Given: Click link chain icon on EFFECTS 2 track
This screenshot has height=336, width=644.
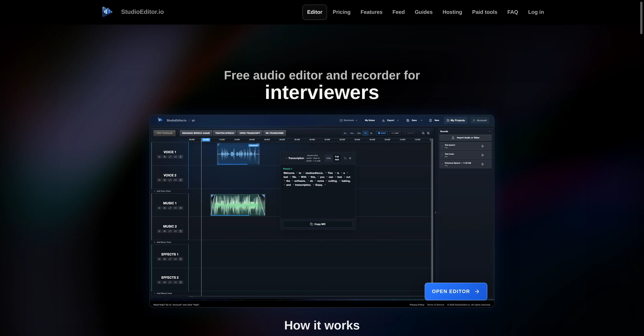Looking at the screenshot, I should click(176, 282).
